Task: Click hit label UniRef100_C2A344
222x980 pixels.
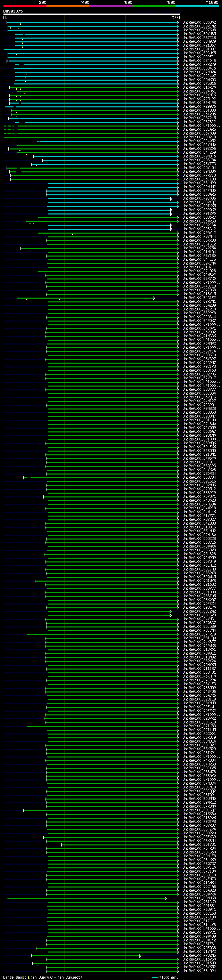Action: point(199,317)
